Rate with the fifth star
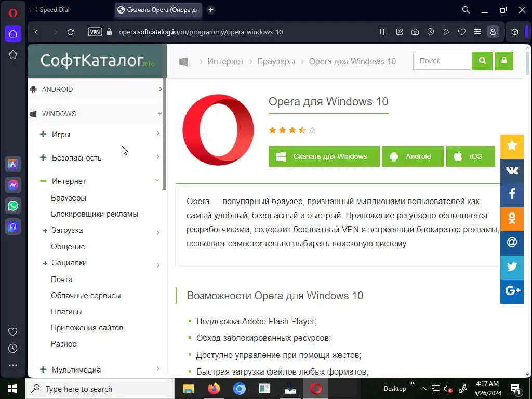 (x=312, y=130)
